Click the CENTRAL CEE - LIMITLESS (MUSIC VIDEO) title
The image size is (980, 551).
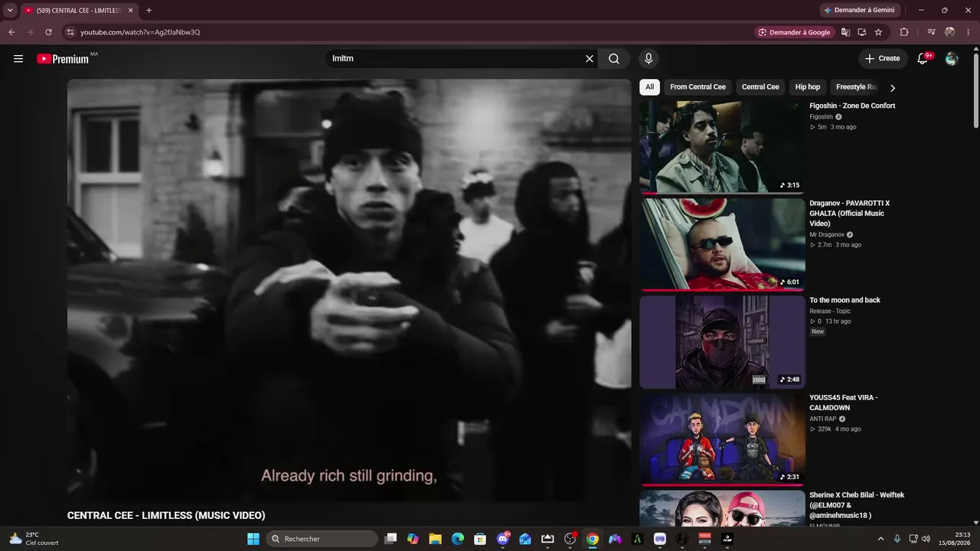pyautogui.click(x=166, y=516)
